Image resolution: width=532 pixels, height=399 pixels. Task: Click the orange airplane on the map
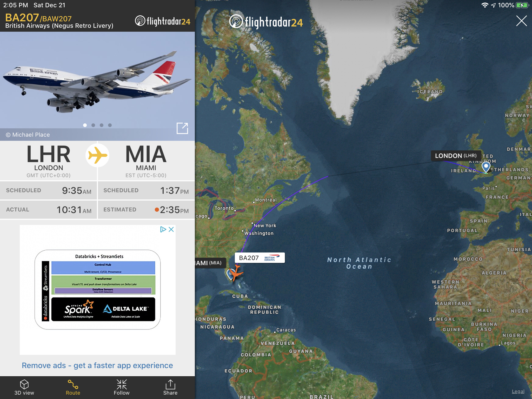coord(236,272)
